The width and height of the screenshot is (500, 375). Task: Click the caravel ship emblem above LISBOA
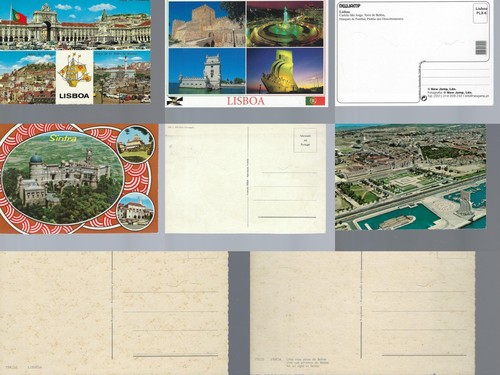(74, 71)
